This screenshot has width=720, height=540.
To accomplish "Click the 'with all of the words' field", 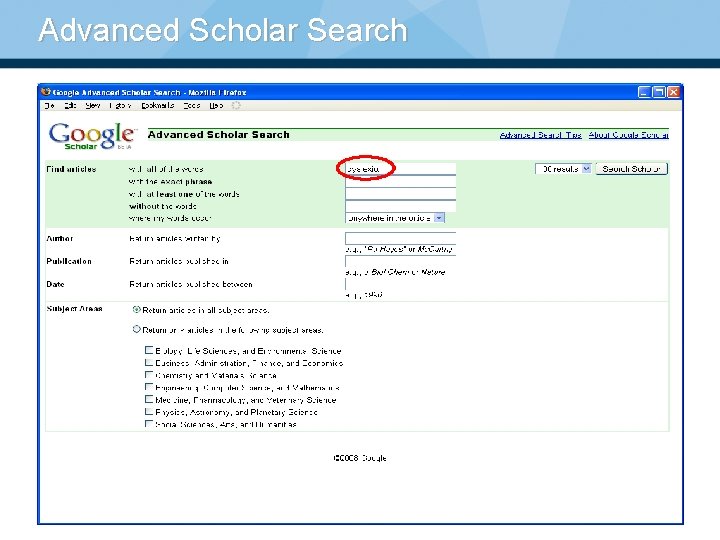I will point(400,169).
